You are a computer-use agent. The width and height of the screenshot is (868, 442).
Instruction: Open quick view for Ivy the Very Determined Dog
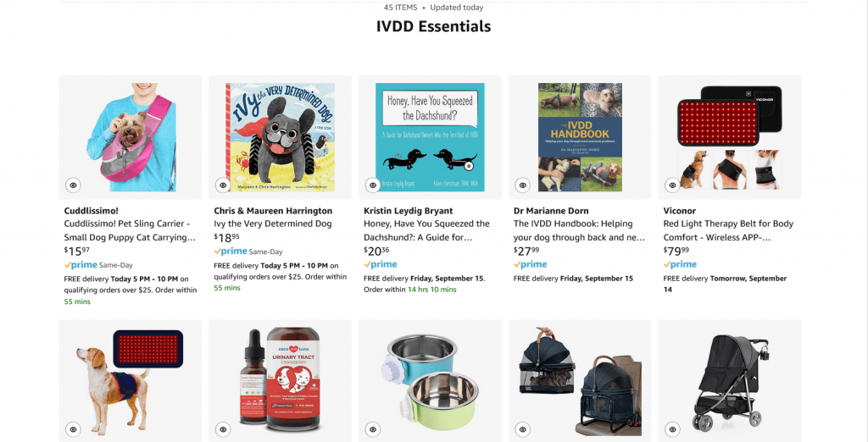(223, 185)
